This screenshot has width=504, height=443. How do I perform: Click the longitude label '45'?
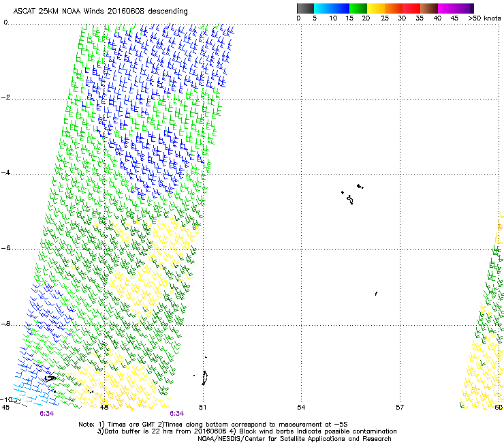pos(5,408)
